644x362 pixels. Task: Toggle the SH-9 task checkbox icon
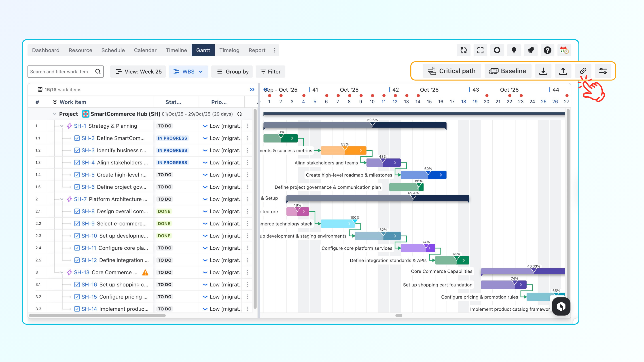(77, 224)
